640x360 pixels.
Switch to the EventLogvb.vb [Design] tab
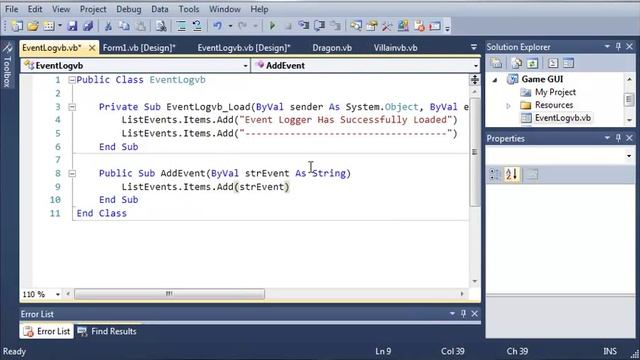point(244,48)
